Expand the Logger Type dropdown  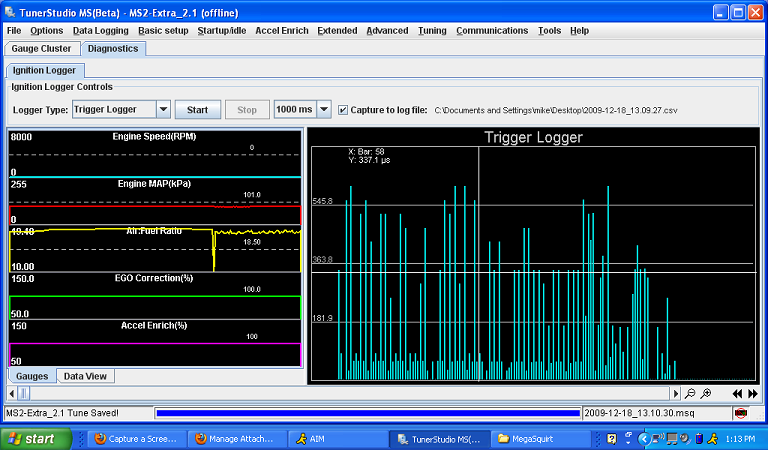tap(163, 109)
